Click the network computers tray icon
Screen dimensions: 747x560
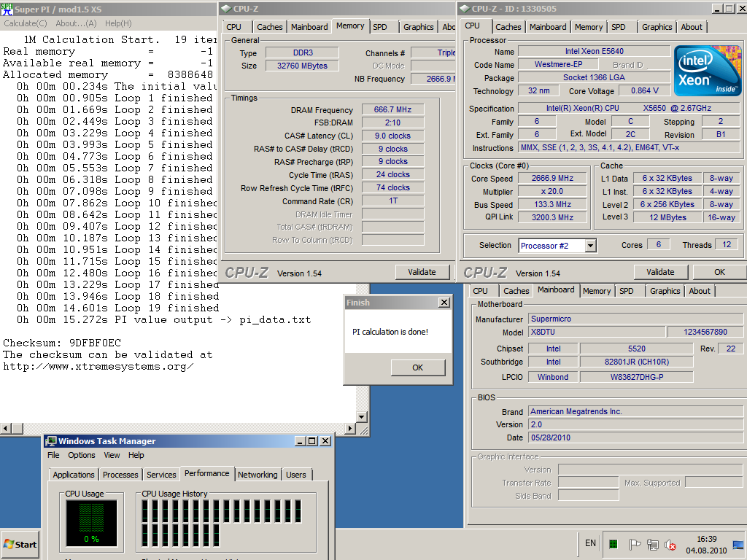click(653, 544)
